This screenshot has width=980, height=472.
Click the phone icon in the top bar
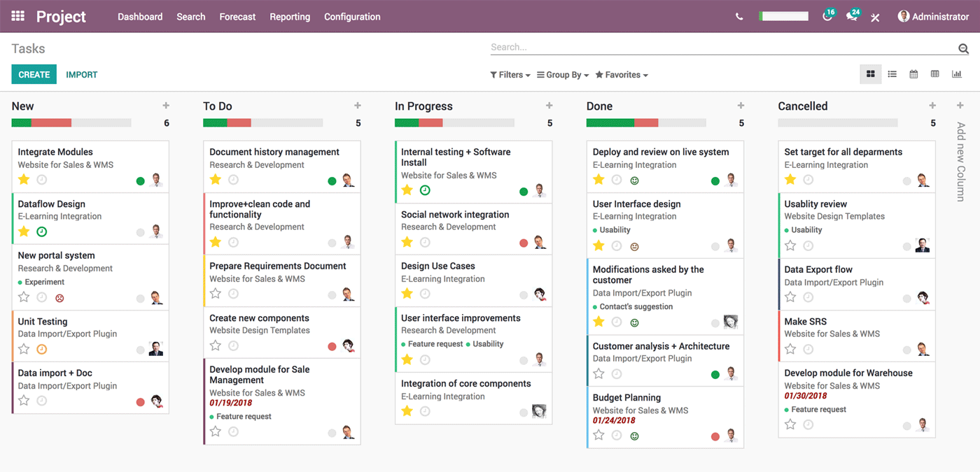[x=739, y=15]
